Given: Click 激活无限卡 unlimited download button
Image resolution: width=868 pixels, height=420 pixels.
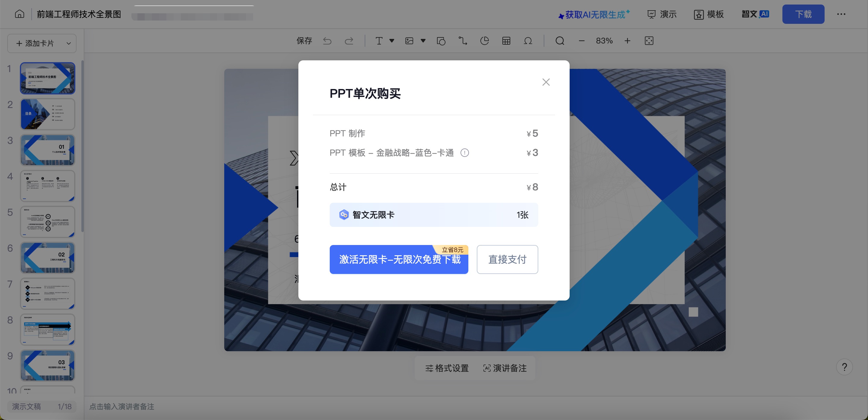Looking at the screenshot, I should coord(399,259).
